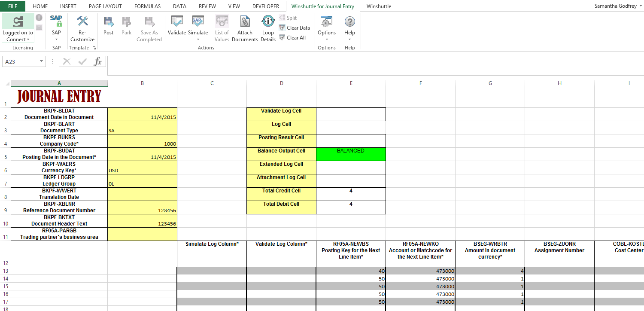This screenshot has height=311, width=644.
Task: Select row 13 header
Action: point(5,271)
